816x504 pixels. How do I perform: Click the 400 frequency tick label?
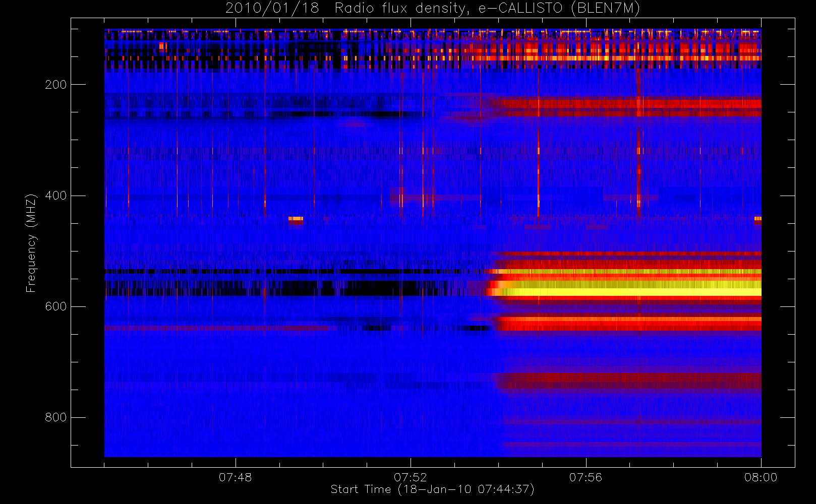tap(56, 196)
